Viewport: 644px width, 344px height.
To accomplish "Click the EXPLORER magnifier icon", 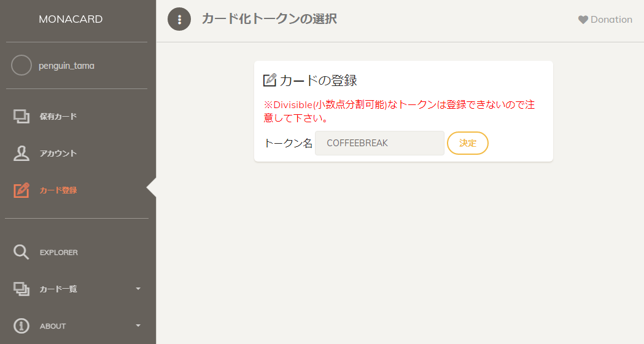I will pos(21,252).
